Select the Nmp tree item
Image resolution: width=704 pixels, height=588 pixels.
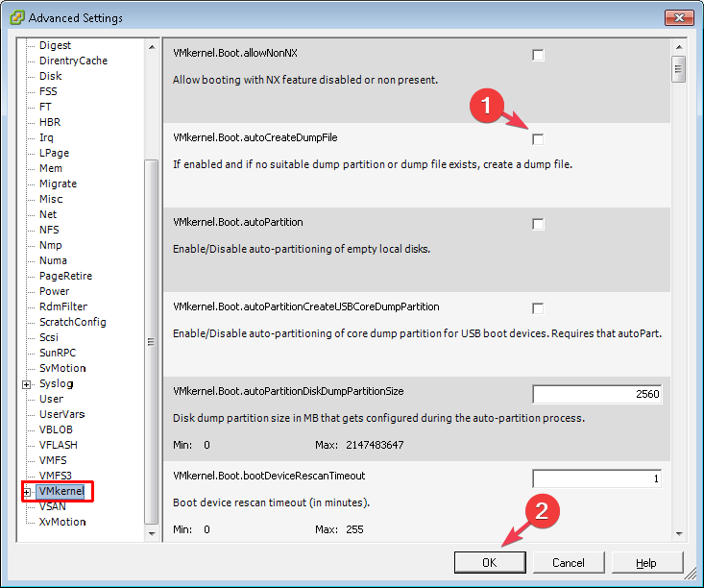(x=50, y=245)
